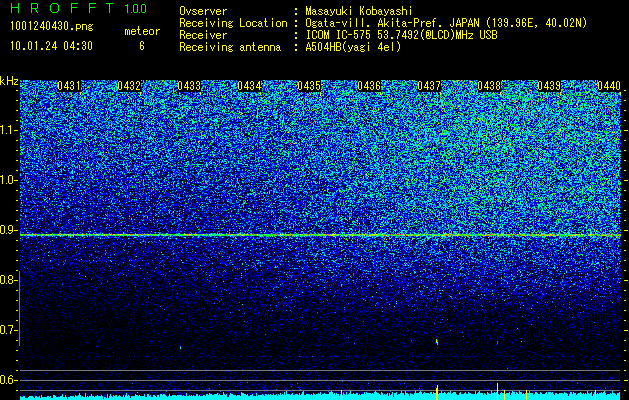
Task: Click the magenta meteor echo below 0438
Action: tap(497, 343)
